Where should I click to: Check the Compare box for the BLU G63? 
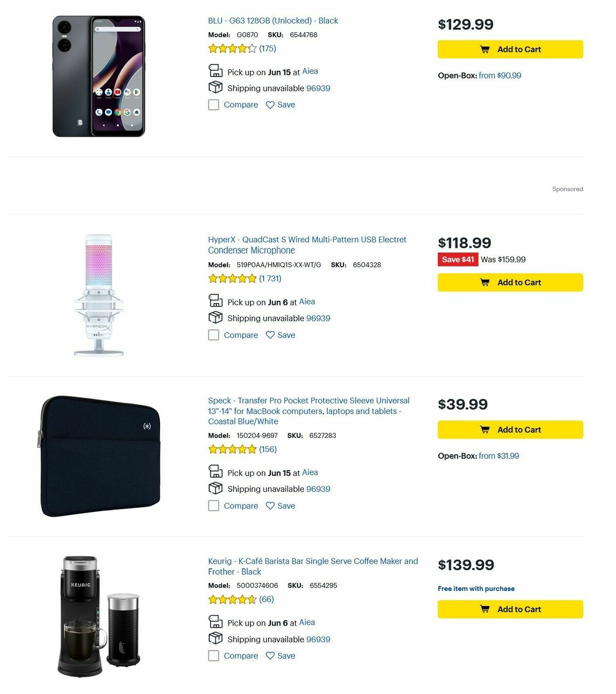(x=214, y=105)
